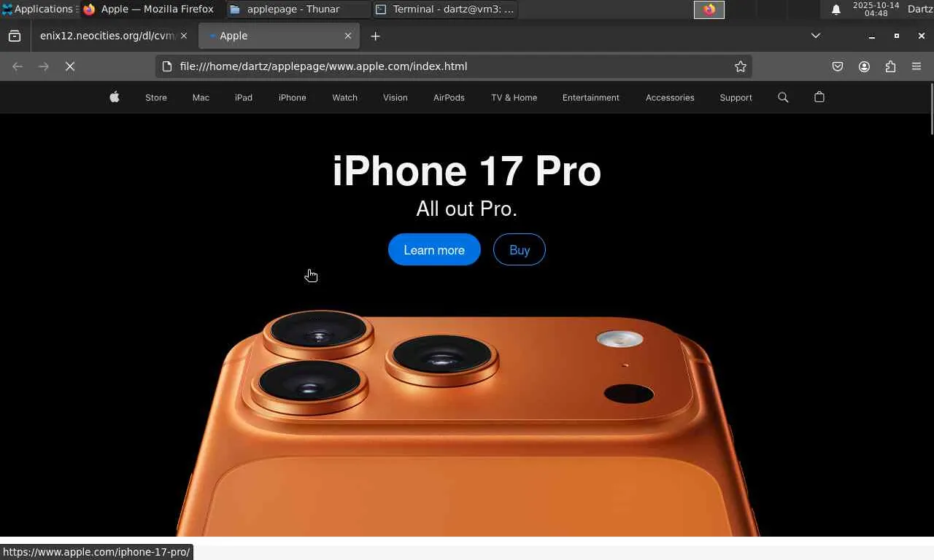934x560 pixels.
Task: Open the Firefox View recent browsing icon
Action: click(x=15, y=36)
